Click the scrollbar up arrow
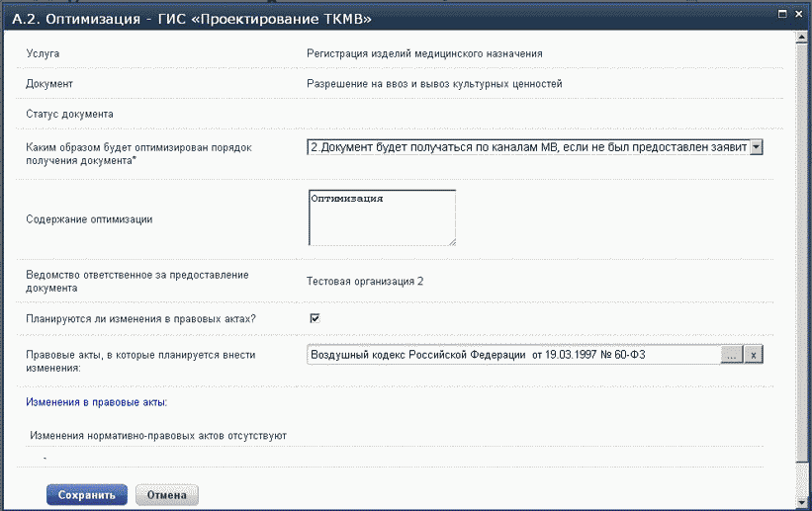This screenshot has height=511, width=812. coord(799,39)
